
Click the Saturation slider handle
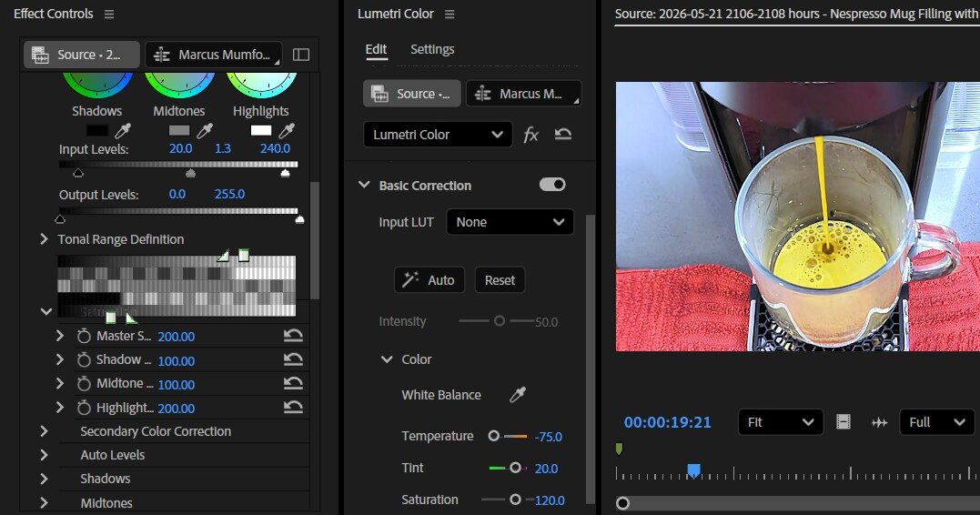click(x=515, y=500)
